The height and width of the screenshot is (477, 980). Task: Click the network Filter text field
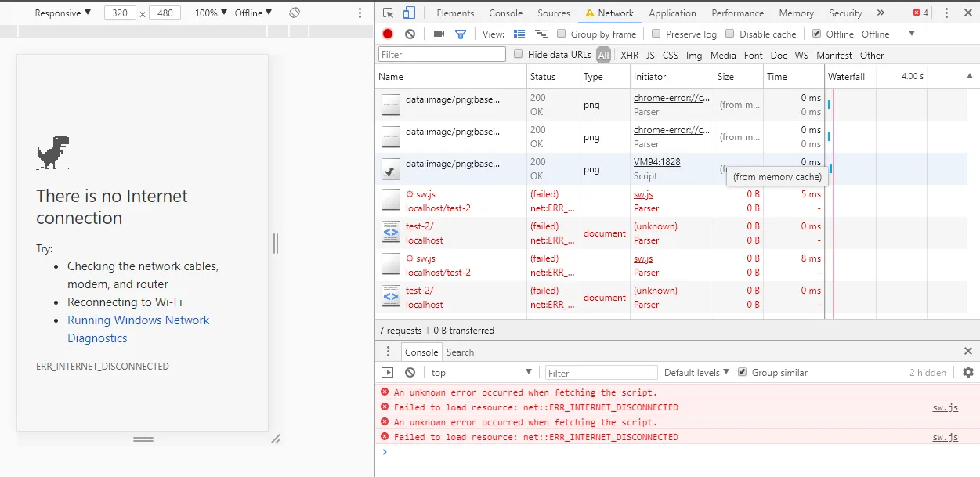[442, 55]
